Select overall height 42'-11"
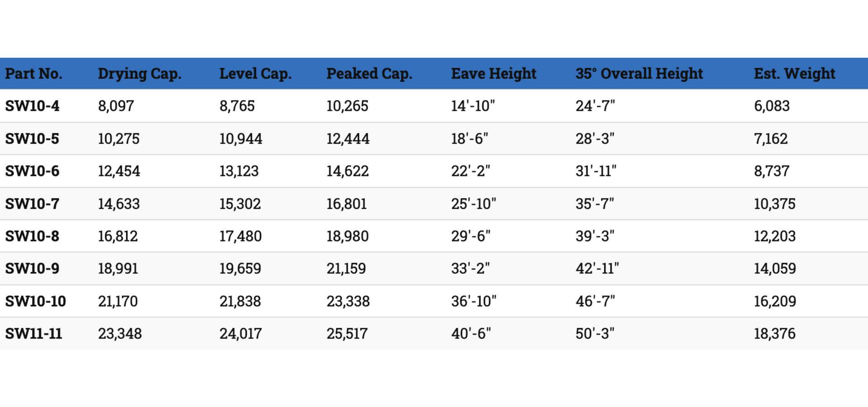 pos(597,269)
